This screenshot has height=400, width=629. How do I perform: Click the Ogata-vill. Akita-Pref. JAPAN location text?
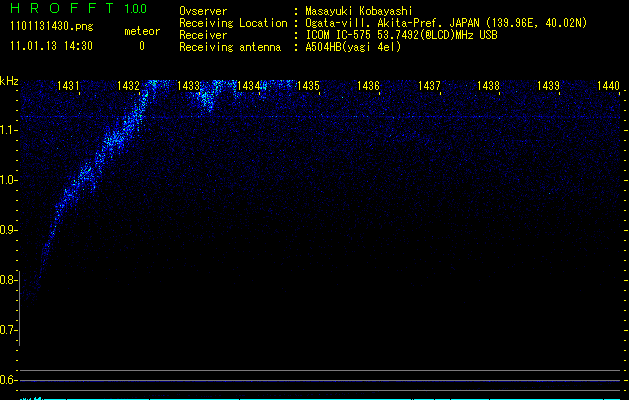tap(446, 23)
